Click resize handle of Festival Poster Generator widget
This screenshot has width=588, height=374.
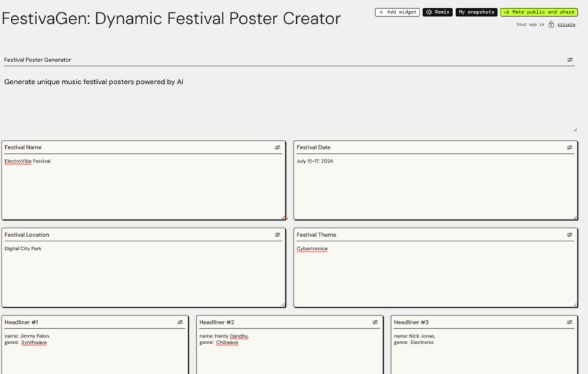click(x=574, y=130)
